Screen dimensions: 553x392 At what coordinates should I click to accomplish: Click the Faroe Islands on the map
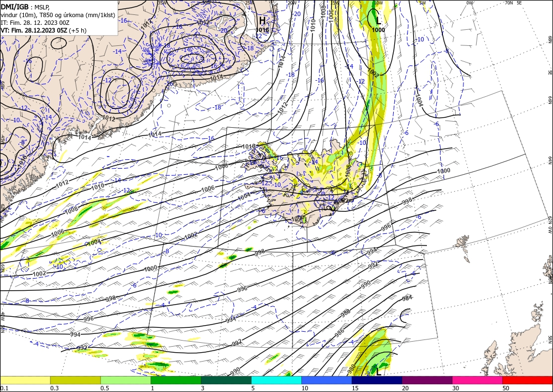click(x=463, y=247)
